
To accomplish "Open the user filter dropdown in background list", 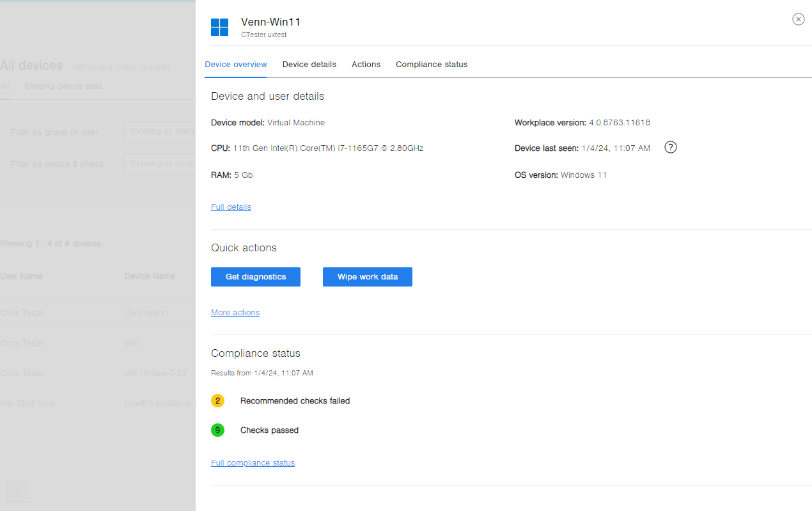I will pos(159,131).
